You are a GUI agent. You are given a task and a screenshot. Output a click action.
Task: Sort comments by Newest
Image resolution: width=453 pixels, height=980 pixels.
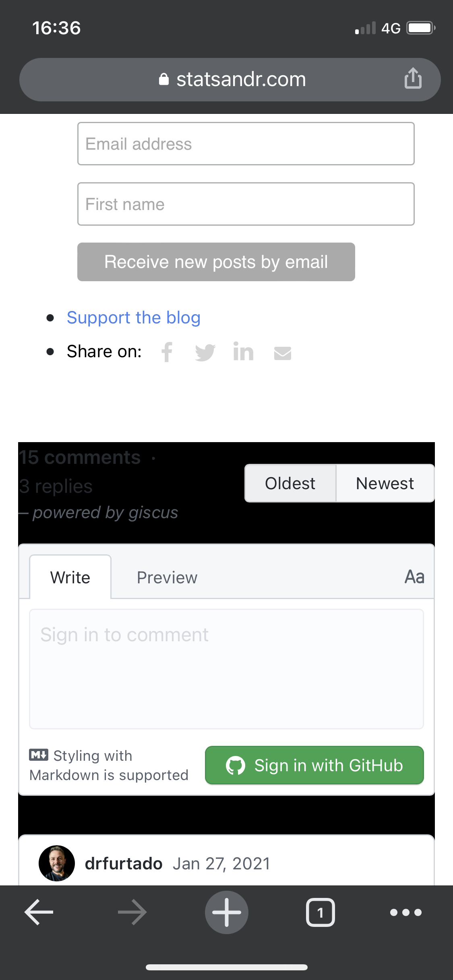tap(385, 483)
